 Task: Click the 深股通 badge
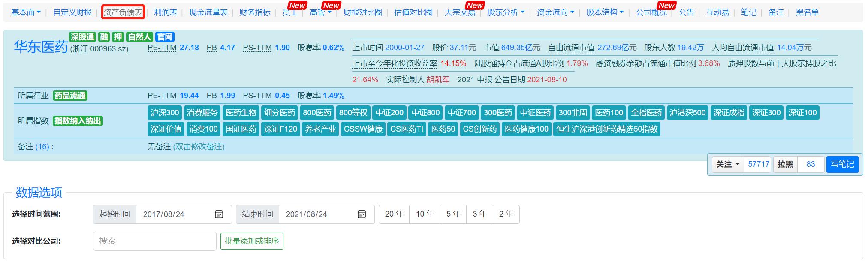tap(82, 37)
